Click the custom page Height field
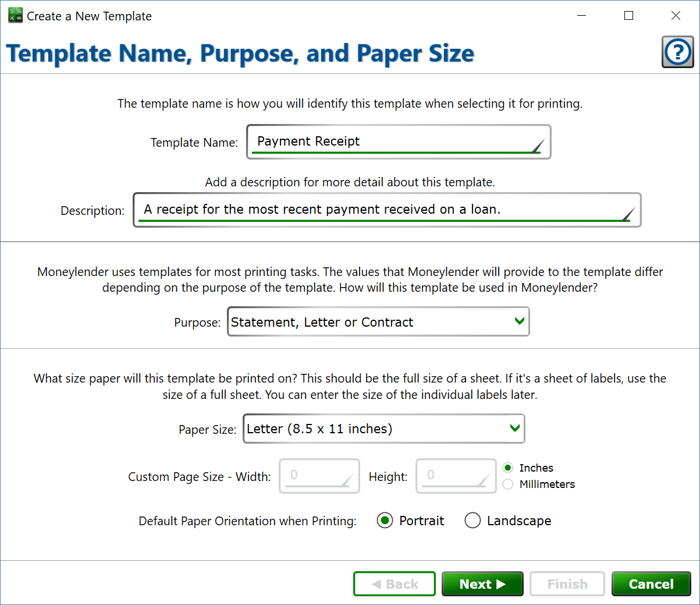The image size is (700, 605). pyautogui.click(x=456, y=476)
